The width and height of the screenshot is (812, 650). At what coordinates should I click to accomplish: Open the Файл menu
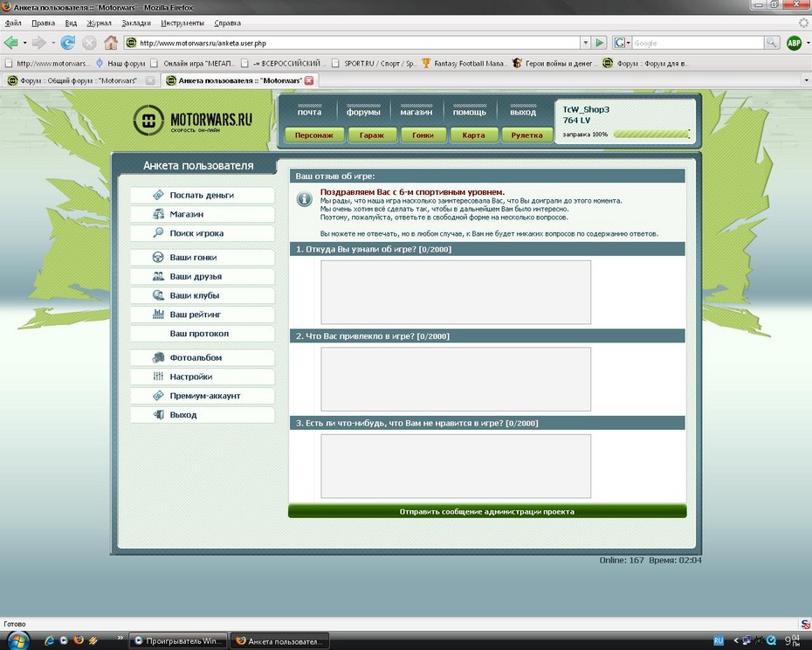[13, 23]
